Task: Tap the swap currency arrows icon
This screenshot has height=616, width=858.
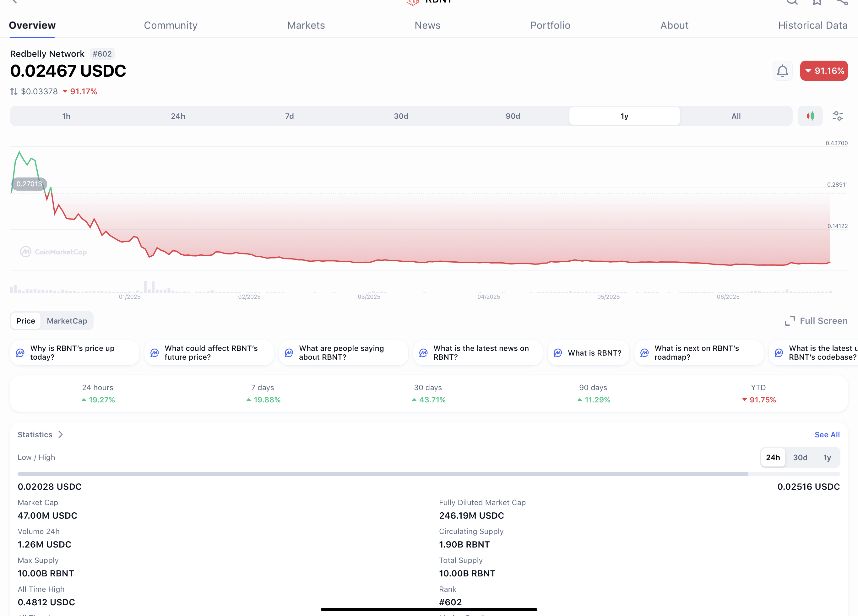Action: (x=14, y=92)
